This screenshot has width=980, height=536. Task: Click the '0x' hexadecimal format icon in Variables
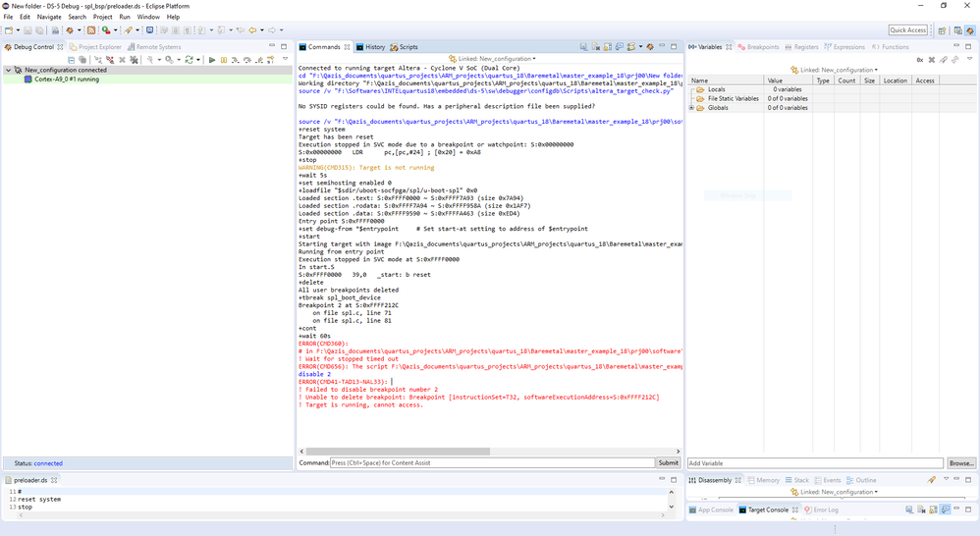tap(919, 60)
